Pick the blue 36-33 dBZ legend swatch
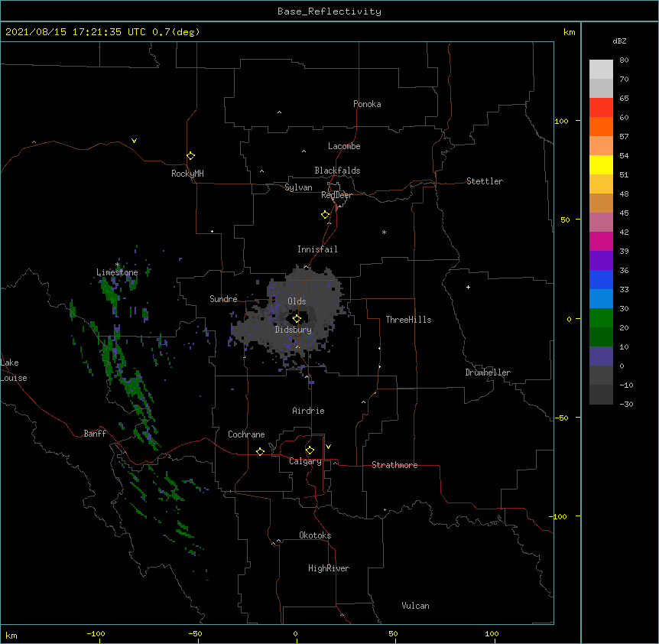This screenshot has width=659, height=644. pos(601,279)
